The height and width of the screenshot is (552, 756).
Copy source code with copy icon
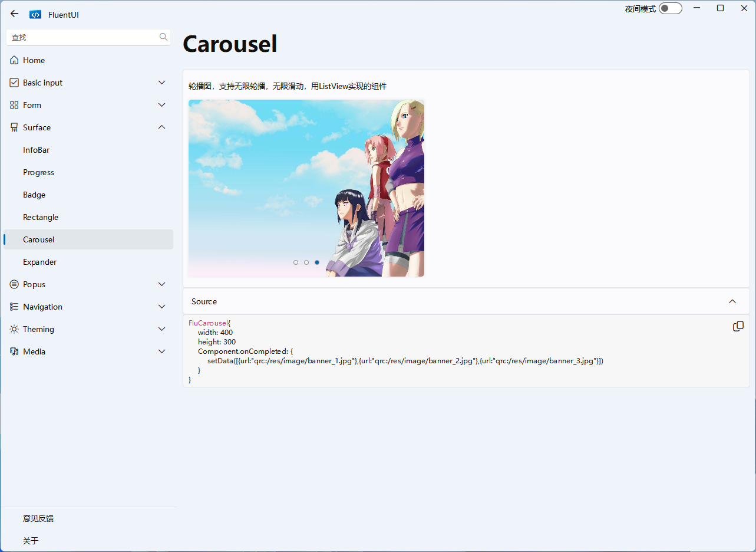pos(738,326)
